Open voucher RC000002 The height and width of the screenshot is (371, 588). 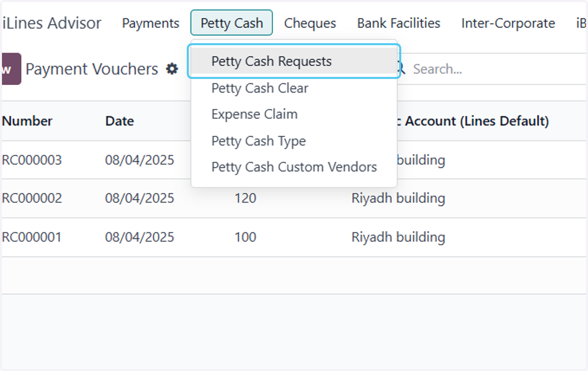click(32, 198)
